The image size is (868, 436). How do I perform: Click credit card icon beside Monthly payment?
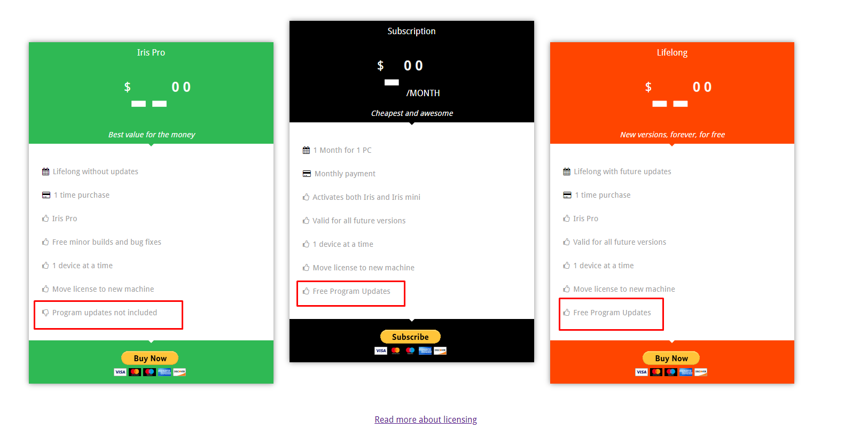pyautogui.click(x=307, y=174)
